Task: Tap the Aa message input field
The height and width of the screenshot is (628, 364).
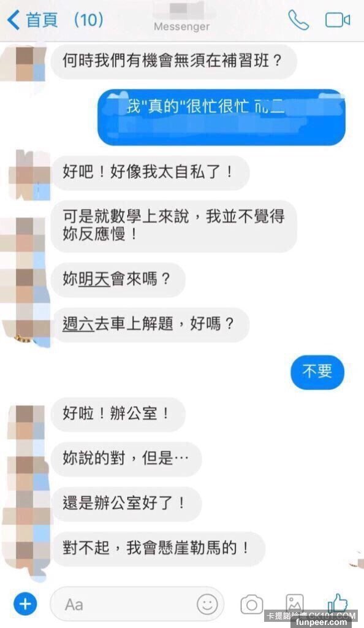Action: [137, 604]
